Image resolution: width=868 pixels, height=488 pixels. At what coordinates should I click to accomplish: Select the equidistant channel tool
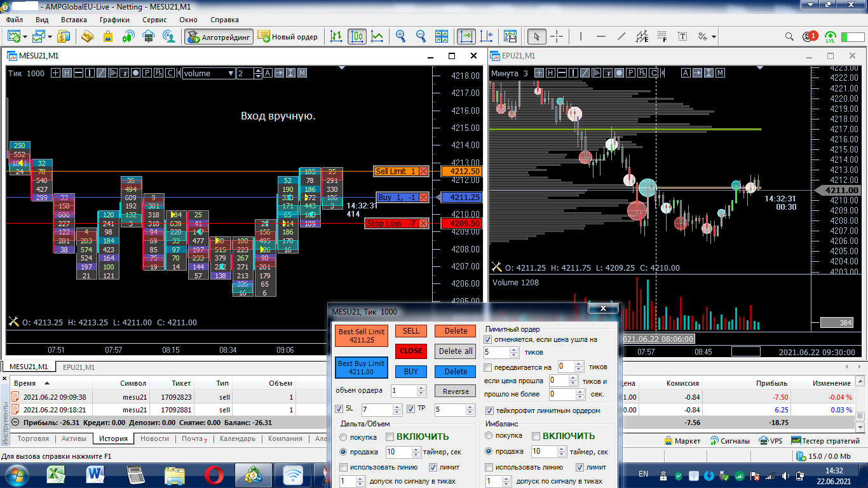(642, 37)
